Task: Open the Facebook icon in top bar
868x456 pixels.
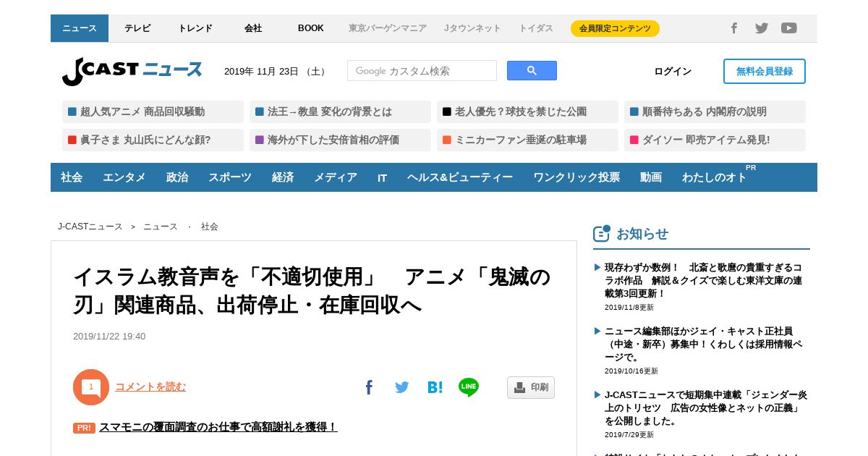Action: [733, 28]
